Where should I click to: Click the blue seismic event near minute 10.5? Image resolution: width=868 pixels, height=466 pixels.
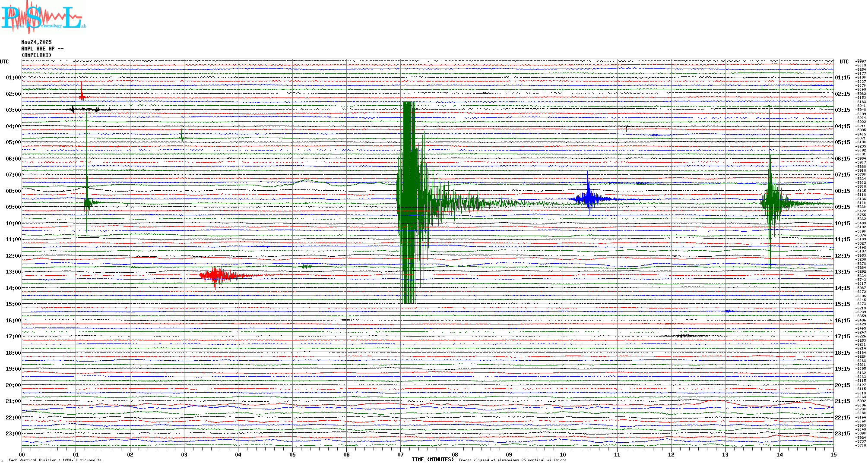click(589, 199)
